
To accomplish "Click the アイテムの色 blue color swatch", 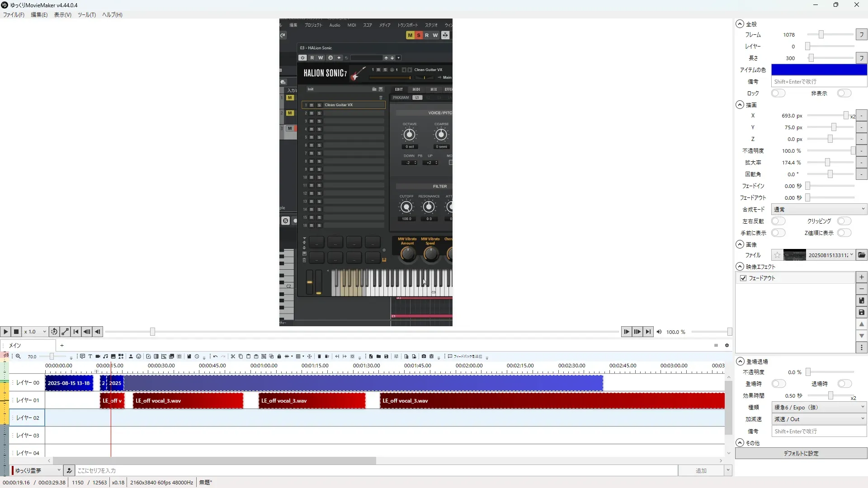I will click(819, 70).
